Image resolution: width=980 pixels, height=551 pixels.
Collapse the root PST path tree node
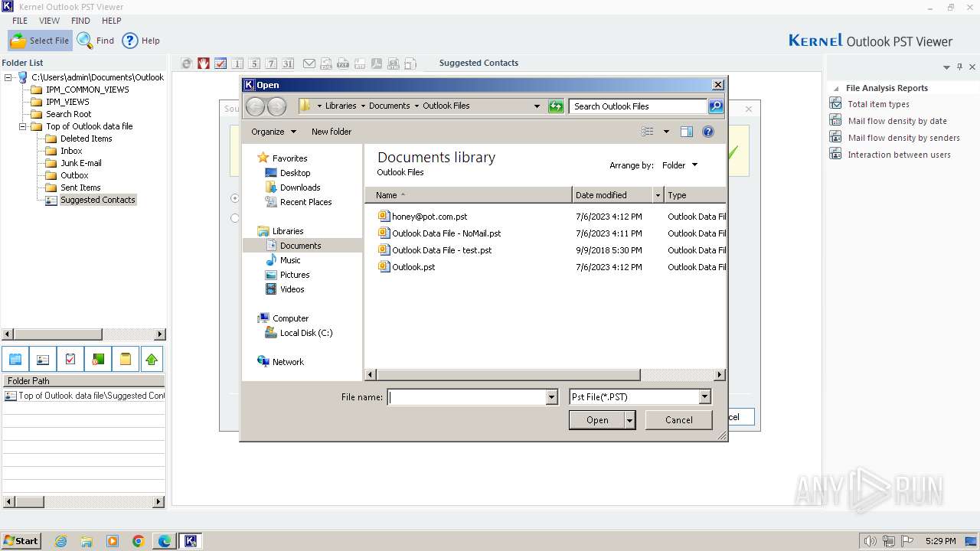pos(8,77)
